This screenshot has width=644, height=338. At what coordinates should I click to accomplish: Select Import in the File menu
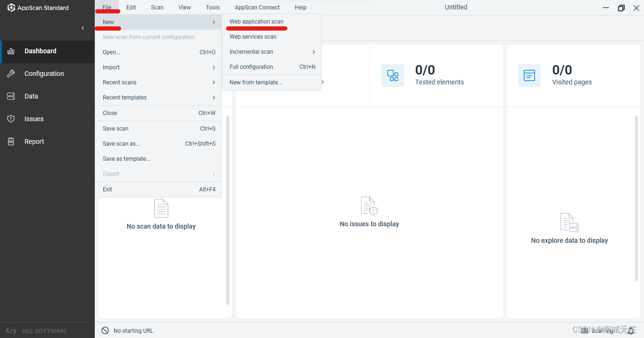(x=158, y=67)
